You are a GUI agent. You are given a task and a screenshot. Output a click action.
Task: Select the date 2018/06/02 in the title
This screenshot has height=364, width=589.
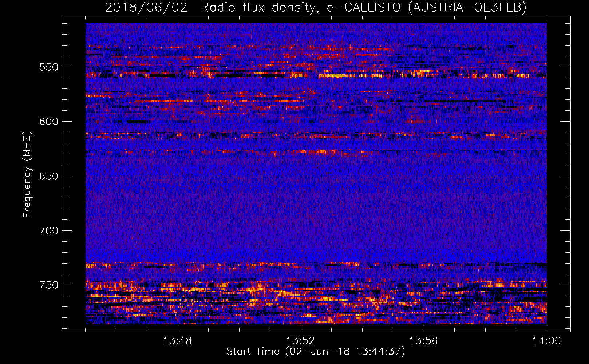pos(146,7)
